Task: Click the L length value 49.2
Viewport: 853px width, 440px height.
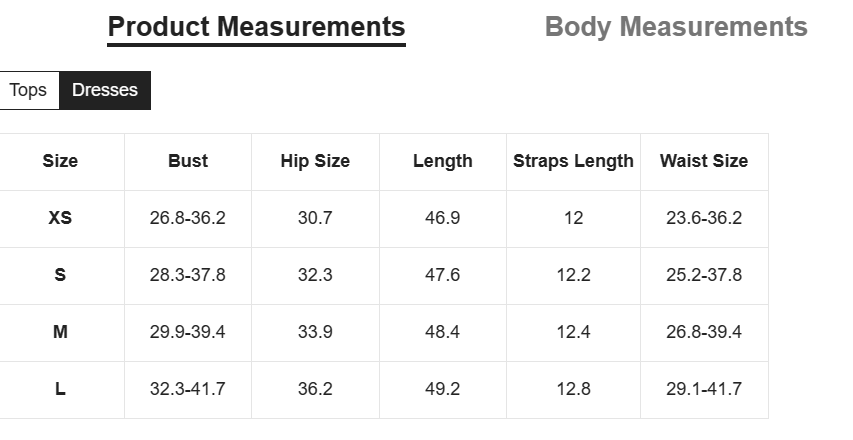Action: click(x=442, y=389)
